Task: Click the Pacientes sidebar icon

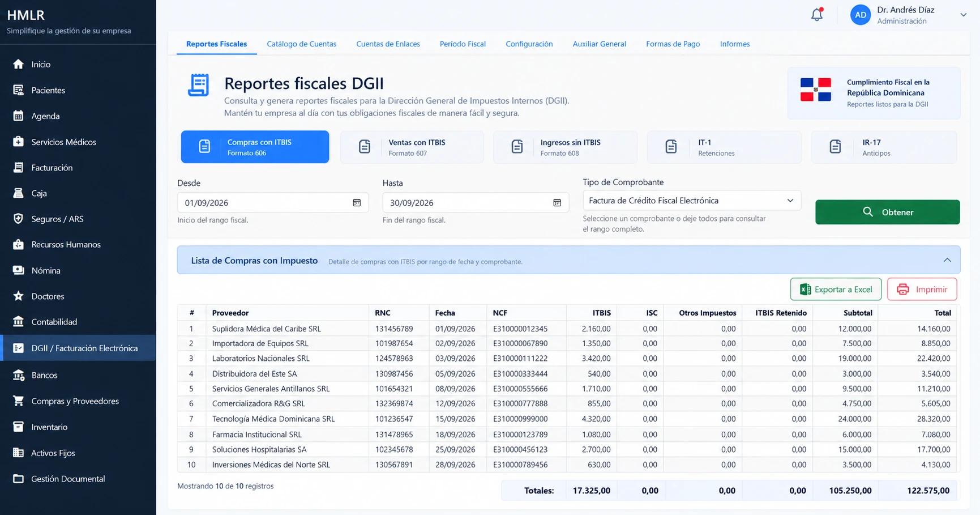Action: point(18,90)
